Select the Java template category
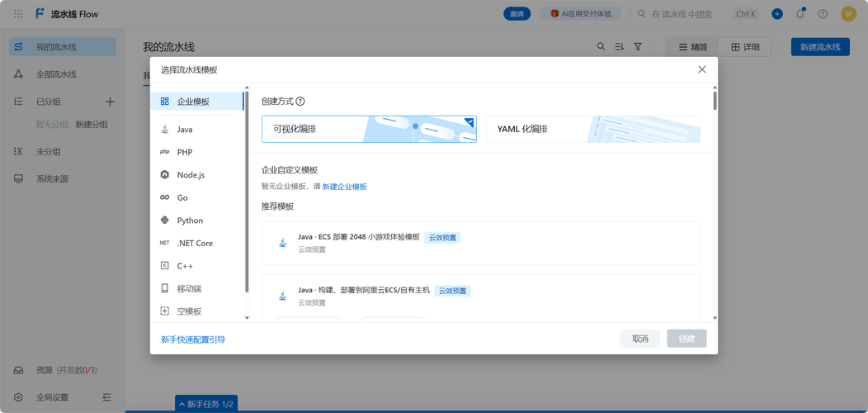The width and height of the screenshot is (868, 413). (x=196, y=129)
